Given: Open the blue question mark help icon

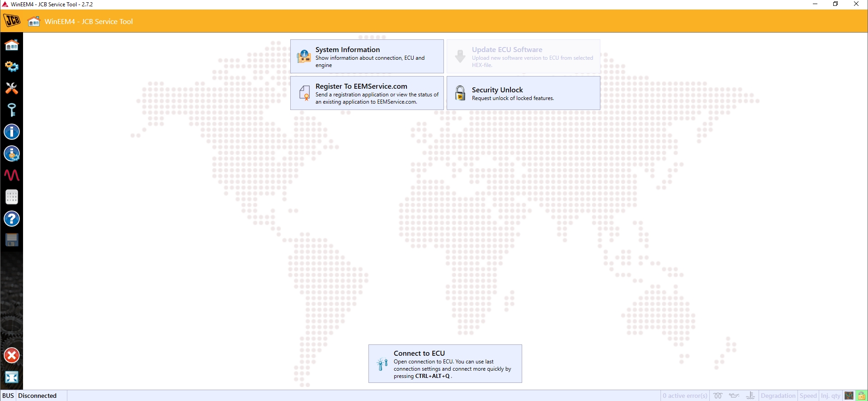Looking at the screenshot, I should tap(12, 219).
